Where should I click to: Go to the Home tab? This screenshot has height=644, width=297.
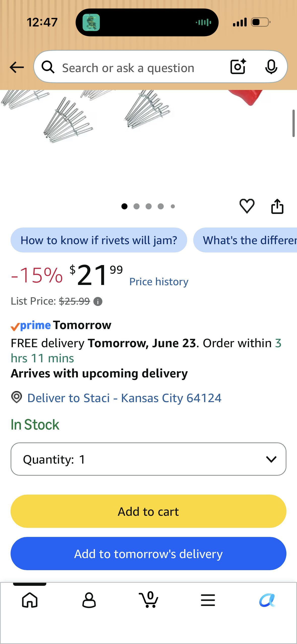pos(30,600)
